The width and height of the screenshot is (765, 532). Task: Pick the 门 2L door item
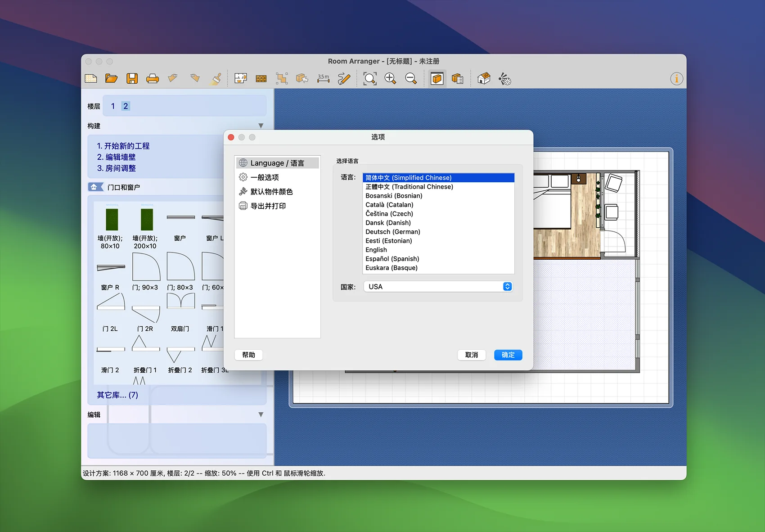tap(110, 313)
